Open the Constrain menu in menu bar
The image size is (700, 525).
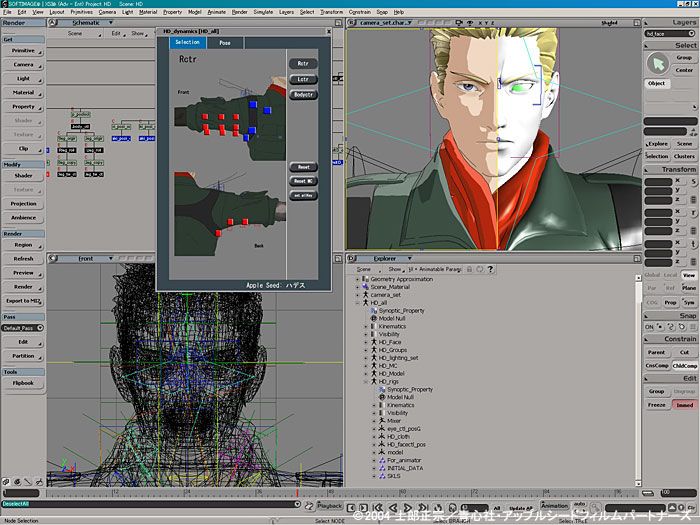click(x=359, y=12)
